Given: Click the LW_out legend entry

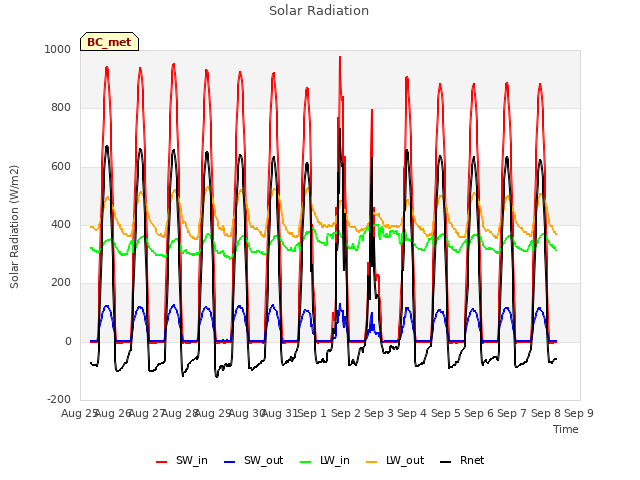Looking at the screenshot, I should [396, 461].
